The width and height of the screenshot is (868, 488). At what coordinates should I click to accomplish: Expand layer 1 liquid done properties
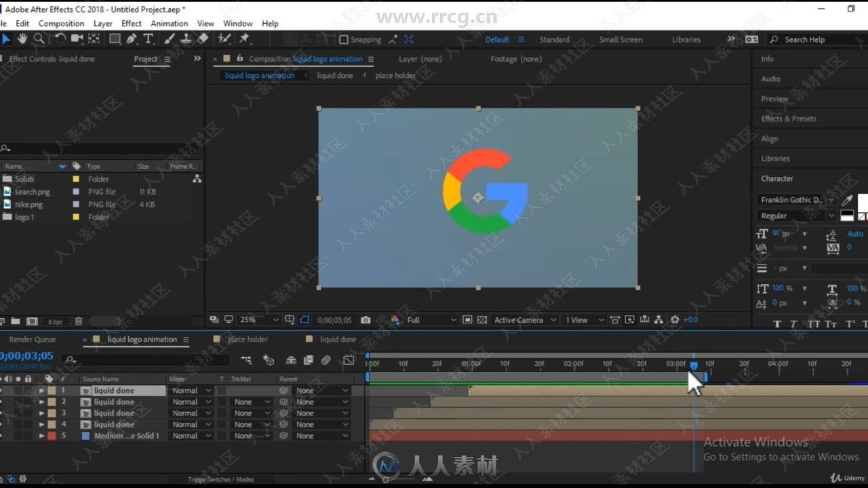tap(41, 390)
